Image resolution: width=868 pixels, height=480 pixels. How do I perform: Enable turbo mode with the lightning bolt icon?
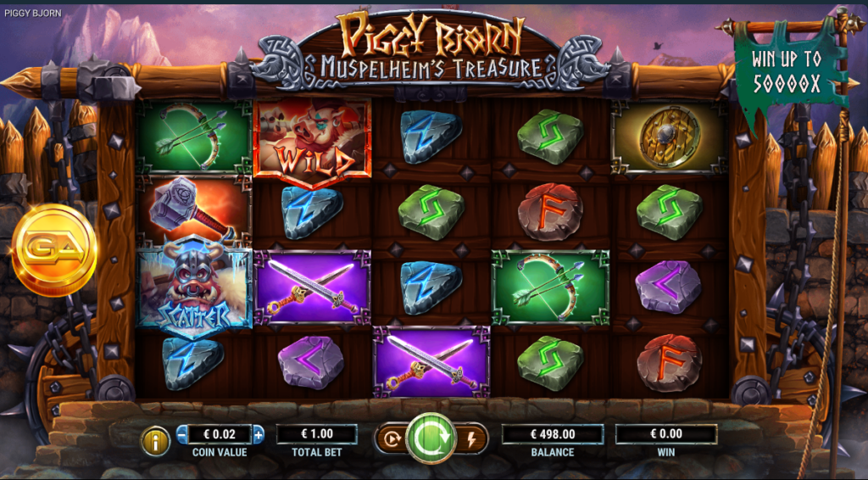pyautogui.click(x=471, y=439)
